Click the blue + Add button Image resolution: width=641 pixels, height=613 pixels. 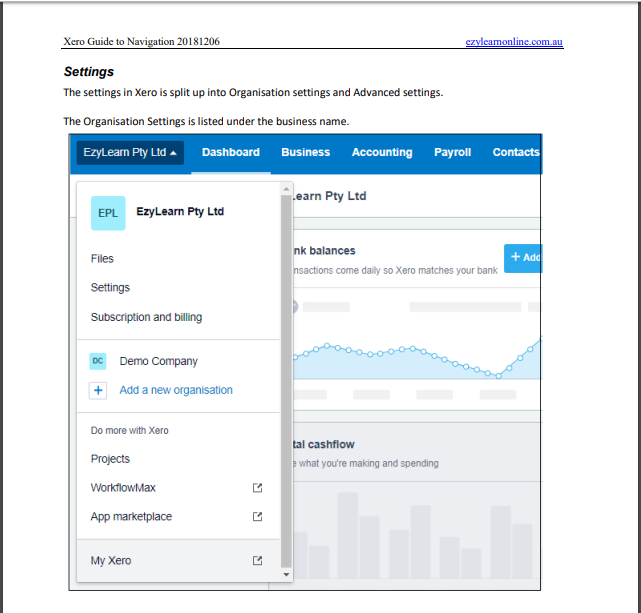click(x=523, y=258)
